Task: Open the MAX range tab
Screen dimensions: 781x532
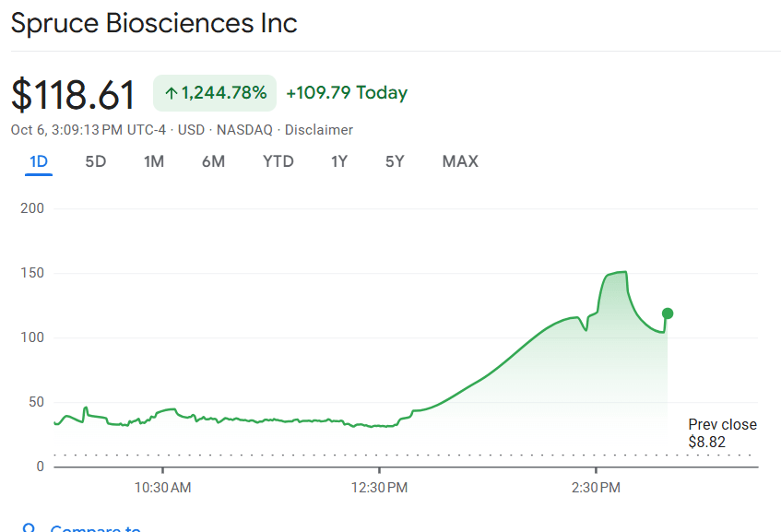Action: [460, 161]
